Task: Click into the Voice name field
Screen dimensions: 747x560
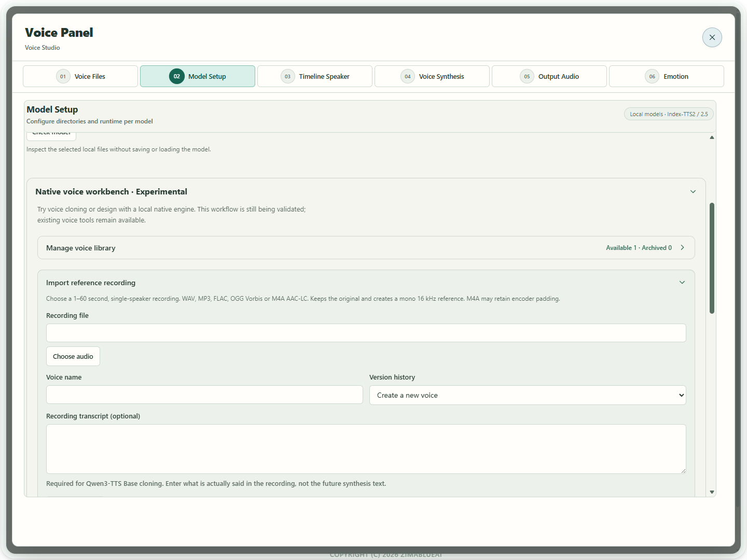Action: coord(204,395)
